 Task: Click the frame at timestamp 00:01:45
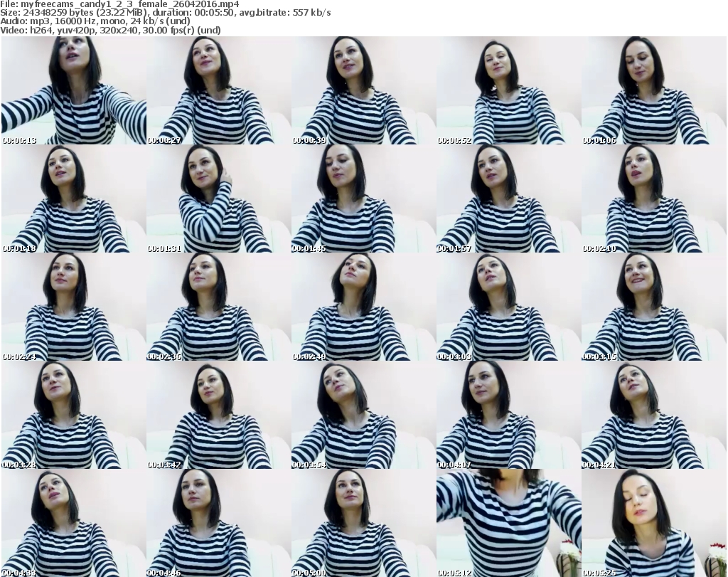coord(364,198)
